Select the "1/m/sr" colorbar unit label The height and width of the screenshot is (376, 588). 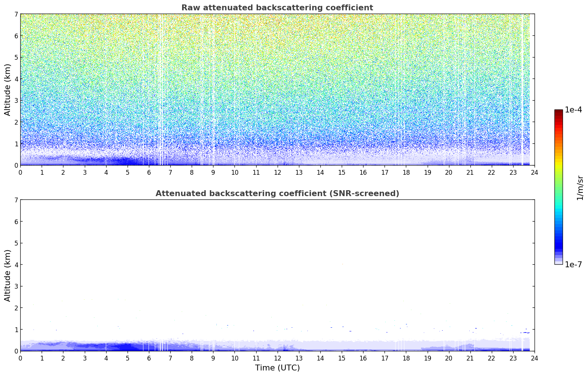(x=580, y=187)
